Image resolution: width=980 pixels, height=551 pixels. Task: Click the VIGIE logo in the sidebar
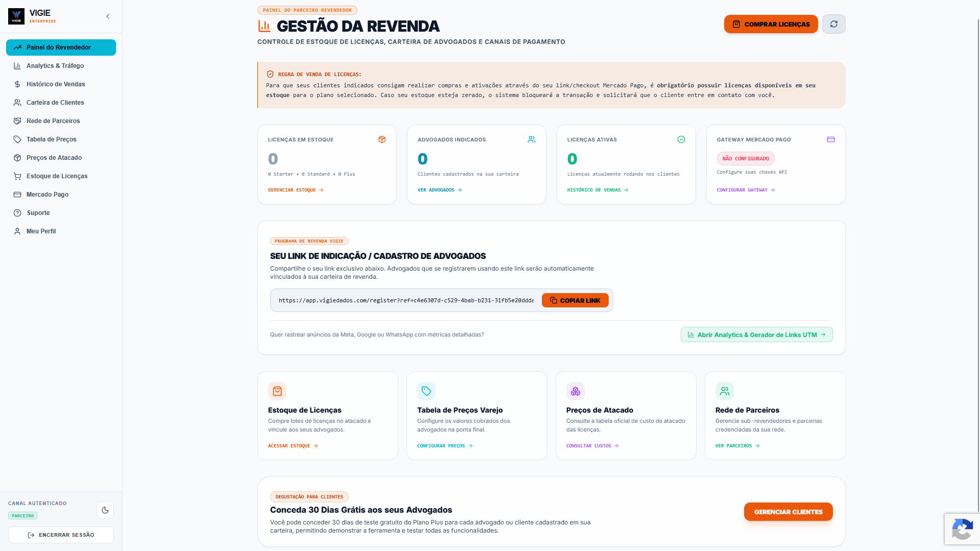(x=16, y=16)
